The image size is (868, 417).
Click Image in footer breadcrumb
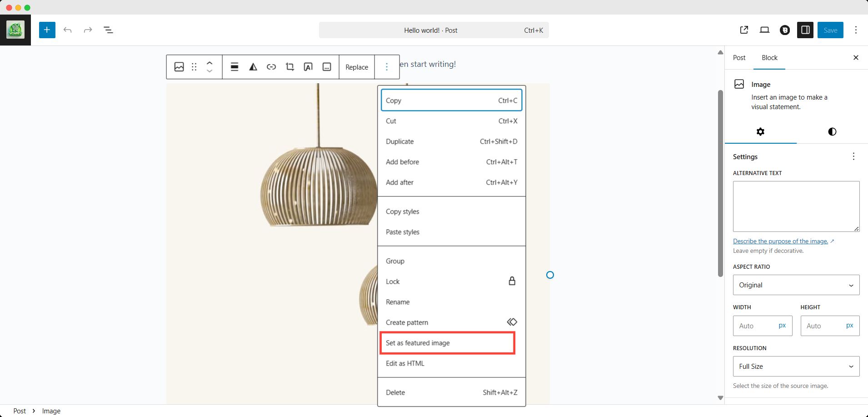[x=51, y=411]
